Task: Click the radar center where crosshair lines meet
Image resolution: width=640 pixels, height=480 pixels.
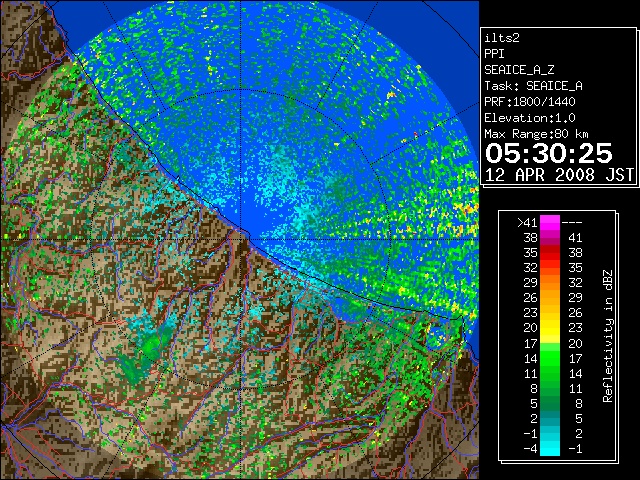Action: click(241, 239)
